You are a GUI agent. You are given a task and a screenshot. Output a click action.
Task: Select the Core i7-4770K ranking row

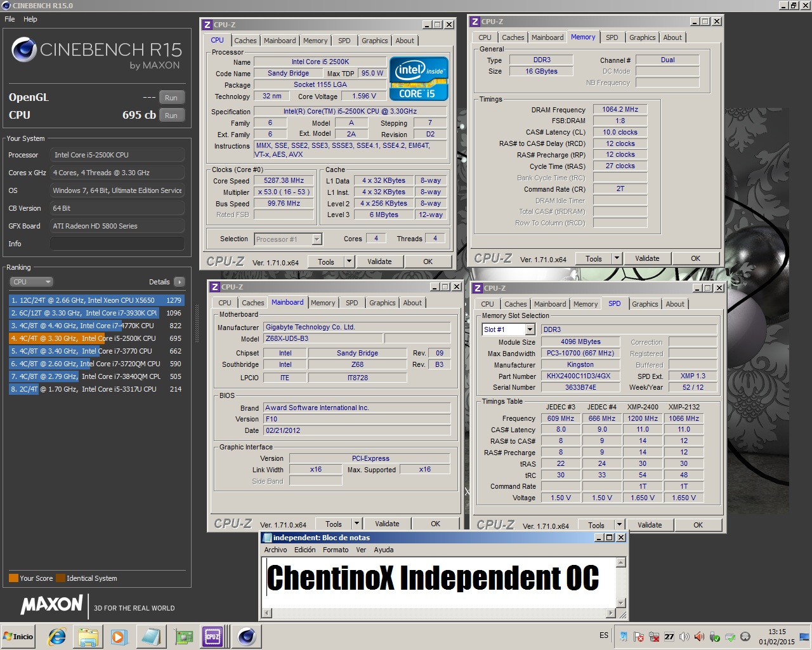(96, 326)
